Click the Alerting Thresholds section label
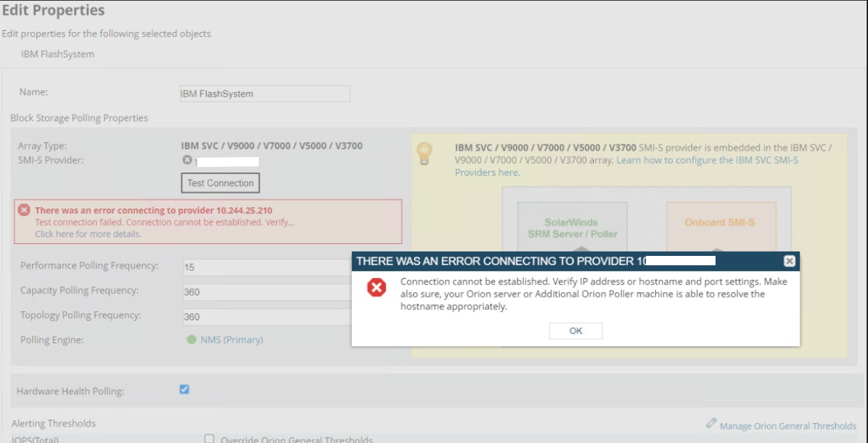 point(53,423)
